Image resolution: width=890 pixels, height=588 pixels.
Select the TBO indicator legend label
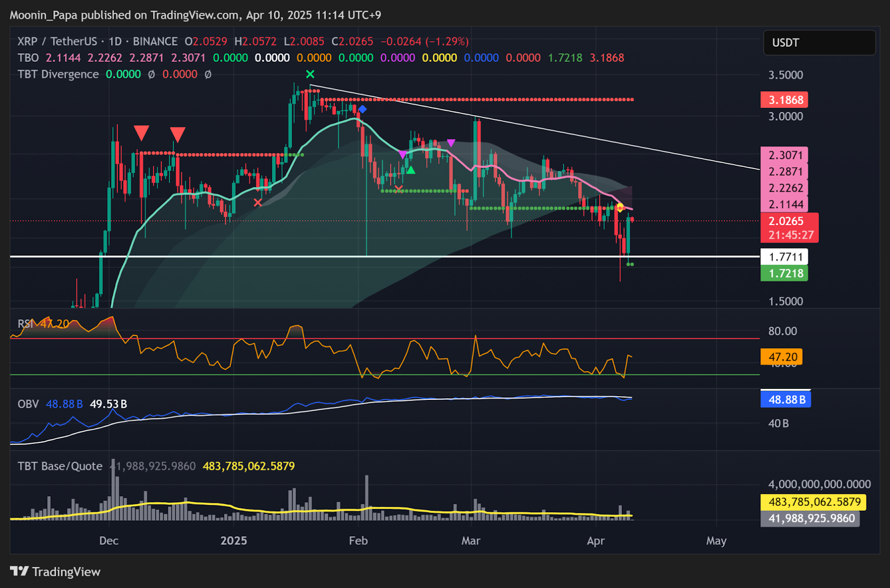pyautogui.click(x=28, y=58)
